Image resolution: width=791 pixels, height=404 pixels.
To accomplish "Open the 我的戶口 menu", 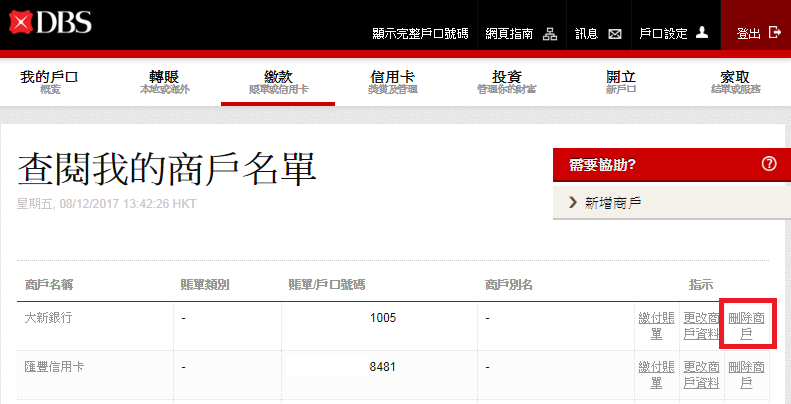I will coord(49,82).
